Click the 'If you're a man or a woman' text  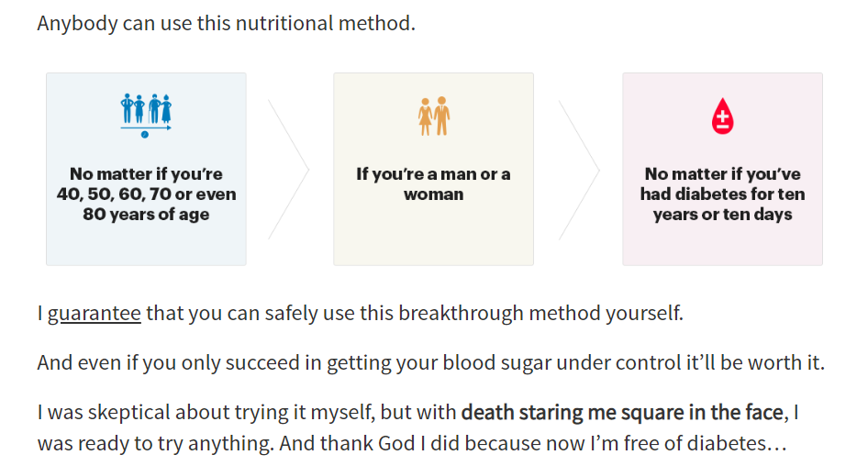[433, 183]
